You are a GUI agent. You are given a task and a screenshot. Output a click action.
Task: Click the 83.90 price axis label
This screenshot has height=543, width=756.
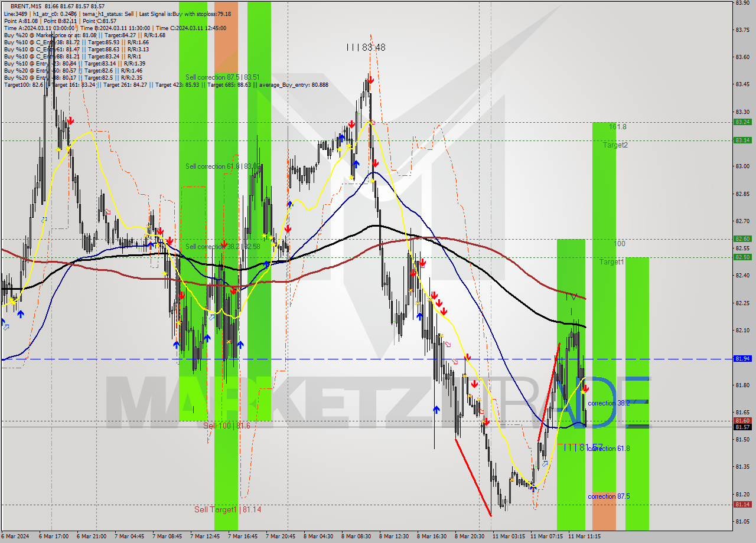point(742,2)
